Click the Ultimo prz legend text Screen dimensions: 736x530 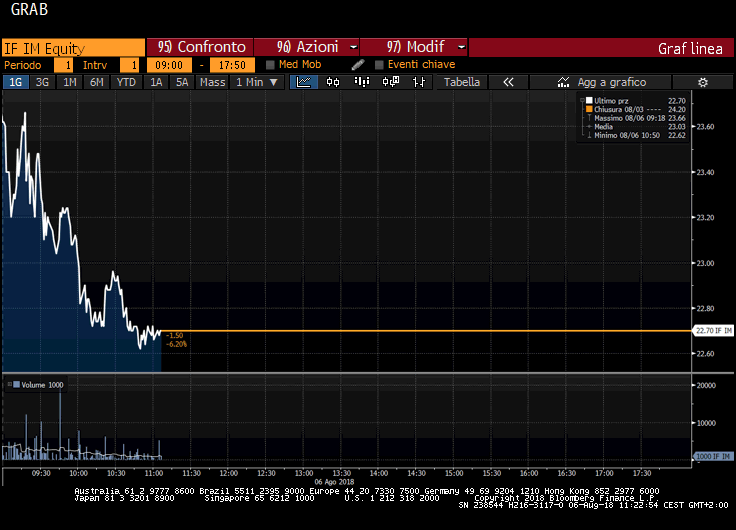(611, 100)
